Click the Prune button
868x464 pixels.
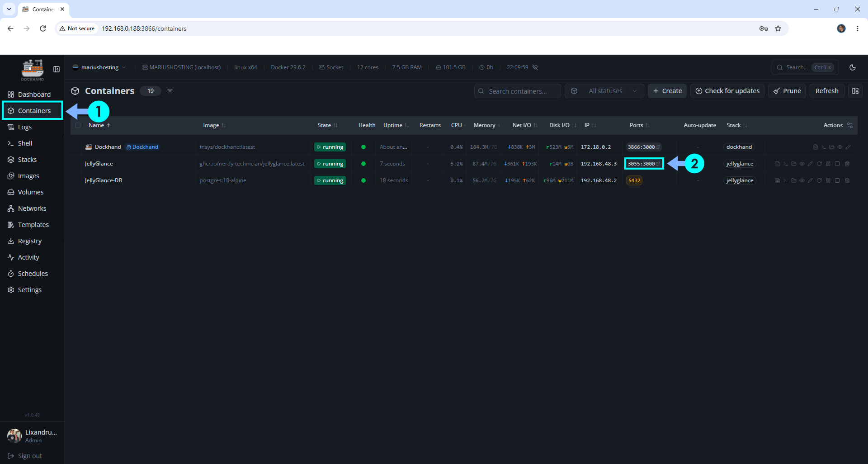click(x=787, y=91)
